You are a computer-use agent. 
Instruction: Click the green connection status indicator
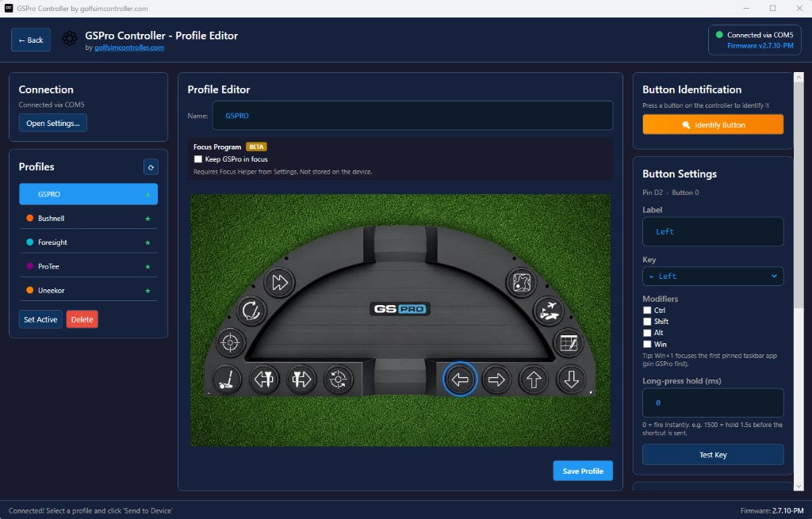718,35
